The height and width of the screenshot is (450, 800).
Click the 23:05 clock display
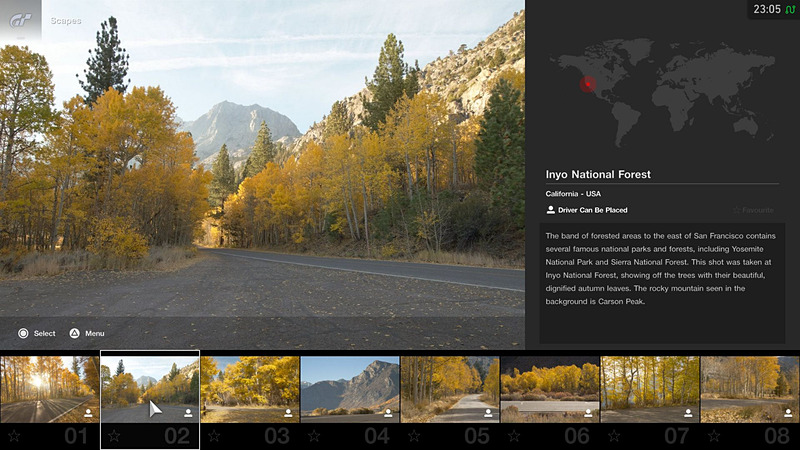(767, 9)
